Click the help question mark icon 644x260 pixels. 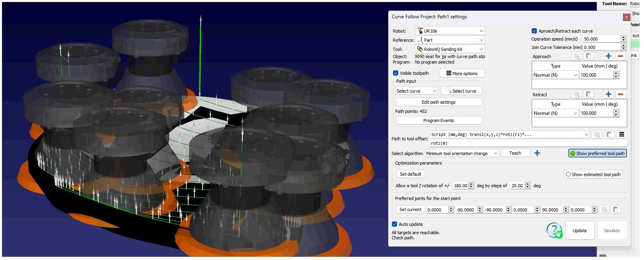coord(554,230)
